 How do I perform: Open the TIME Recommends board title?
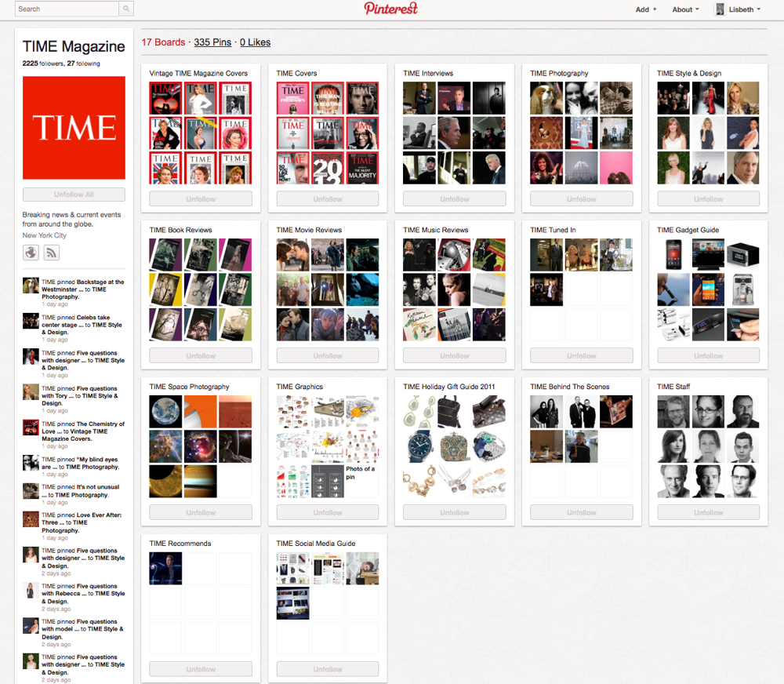coord(180,544)
